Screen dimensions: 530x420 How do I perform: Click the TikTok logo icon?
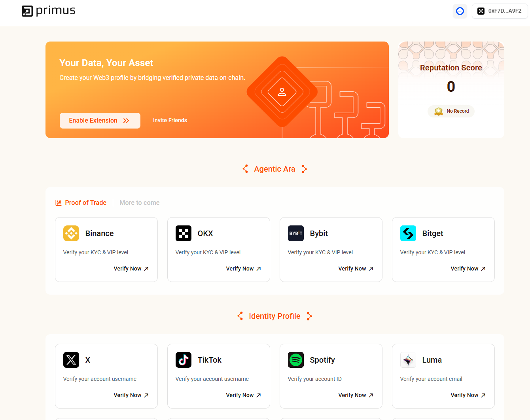tap(184, 360)
